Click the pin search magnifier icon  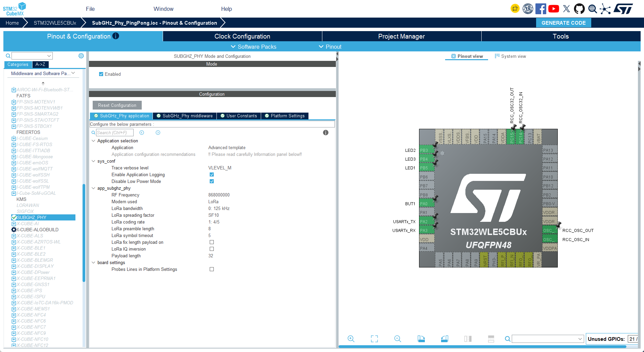point(508,339)
